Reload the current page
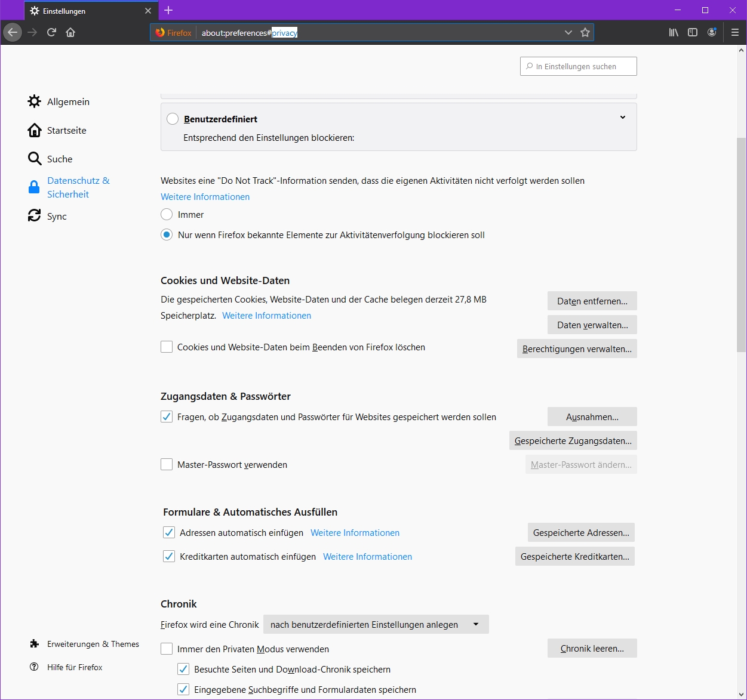Screen dimensions: 747x700 [x=51, y=32]
